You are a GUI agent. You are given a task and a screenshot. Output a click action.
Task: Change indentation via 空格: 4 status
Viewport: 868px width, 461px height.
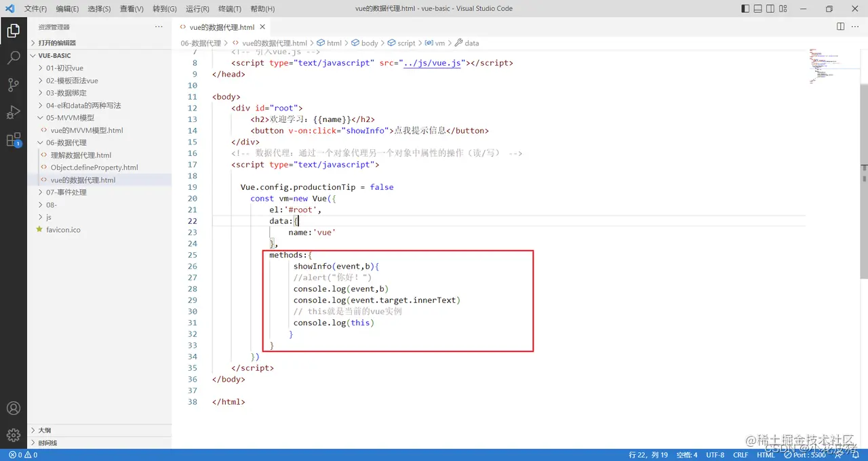click(687, 455)
